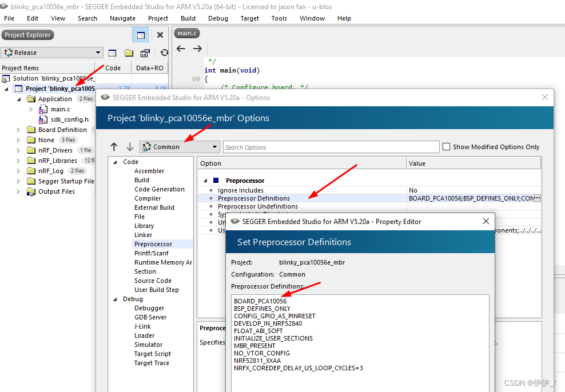
Task: Select Preprocessor category in options tree
Action: pyautogui.click(x=153, y=244)
